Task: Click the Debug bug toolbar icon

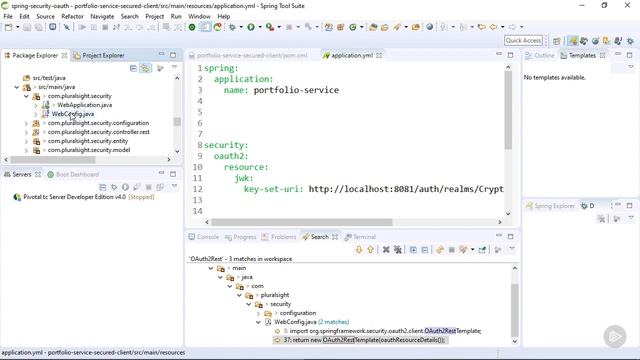Action: pos(232,27)
